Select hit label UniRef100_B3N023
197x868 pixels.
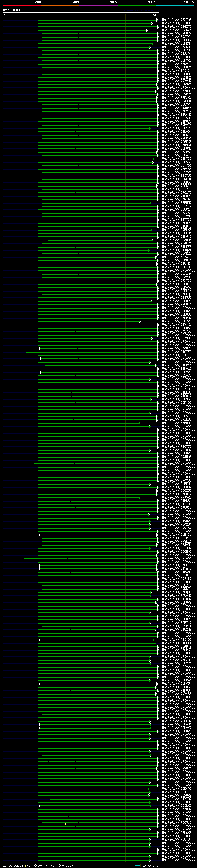(x=177, y=64)
